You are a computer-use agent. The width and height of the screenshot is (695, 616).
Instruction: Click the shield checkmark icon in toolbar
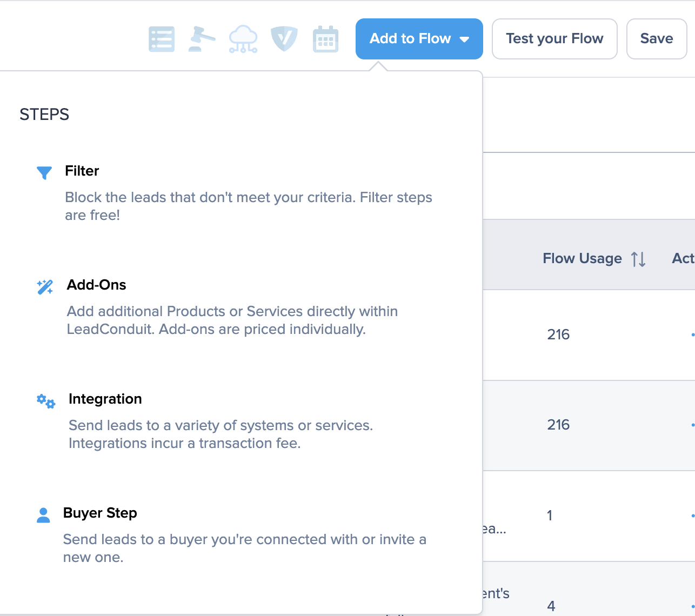(284, 39)
